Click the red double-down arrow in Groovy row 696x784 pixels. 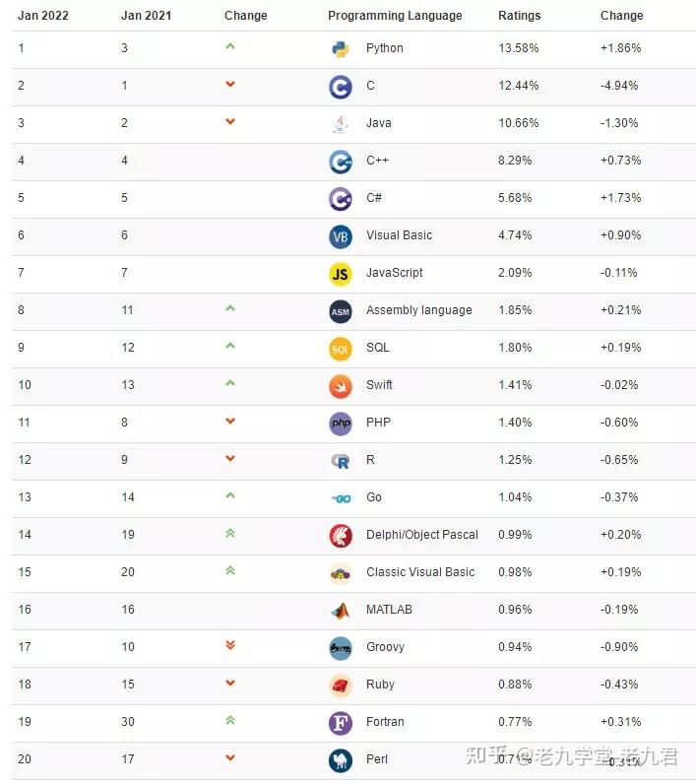[230, 645]
